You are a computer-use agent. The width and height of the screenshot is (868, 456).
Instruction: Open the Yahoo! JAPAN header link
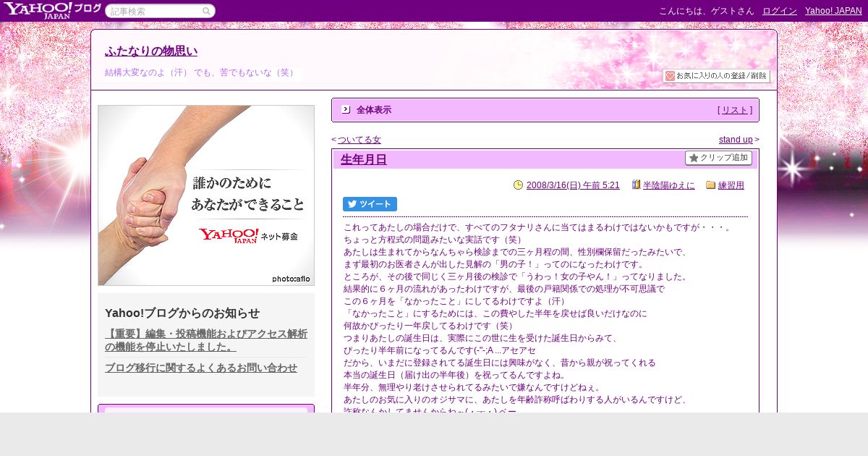(833, 11)
